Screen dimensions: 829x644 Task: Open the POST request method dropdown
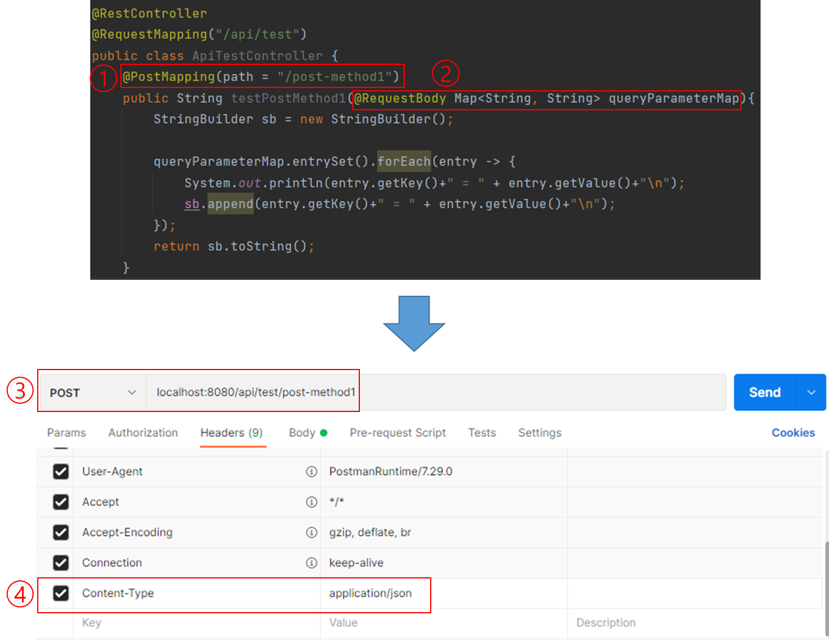[x=91, y=392]
